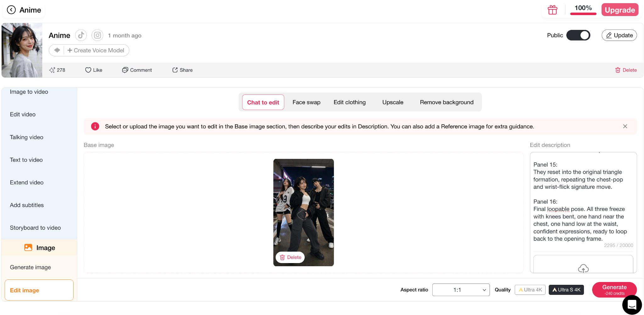
Task: Click the voice waveform icon
Action: [x=57, y=50]
